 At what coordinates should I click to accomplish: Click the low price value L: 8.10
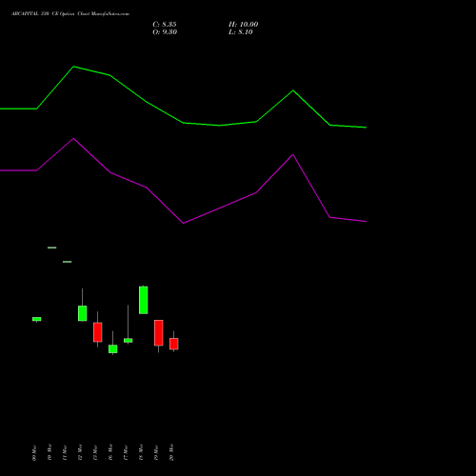(x=241, y=32)
